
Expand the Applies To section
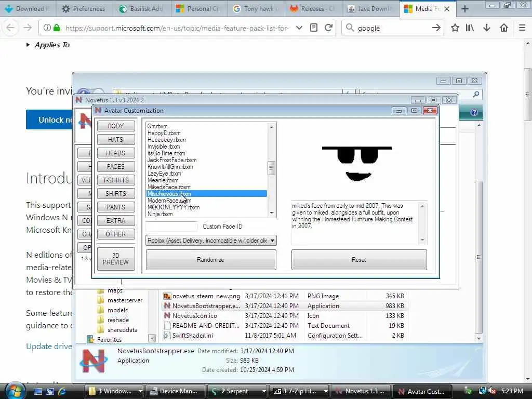(48, 45)
